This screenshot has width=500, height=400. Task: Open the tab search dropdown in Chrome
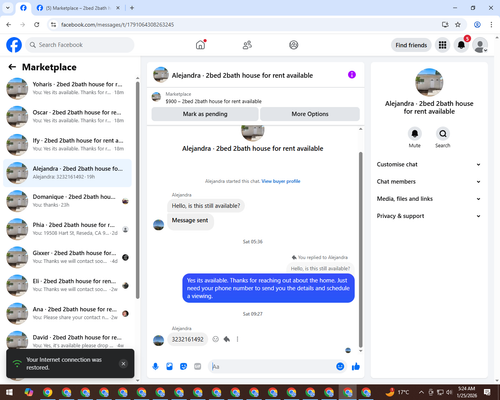pos(8,8)
